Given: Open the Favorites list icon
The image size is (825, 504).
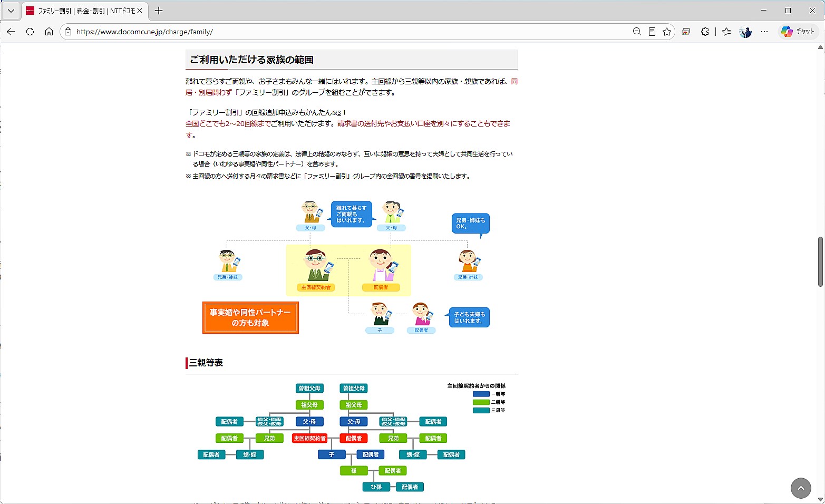Looking at the screenshot, I should 726,32.
